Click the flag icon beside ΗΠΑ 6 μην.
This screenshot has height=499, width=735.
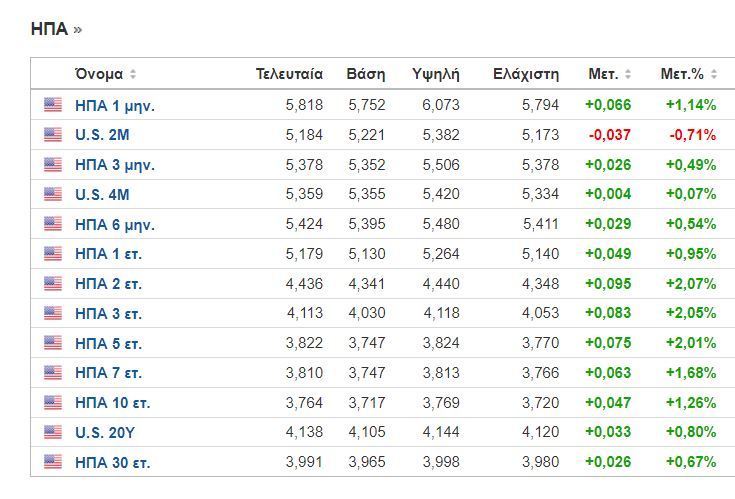coord(53,224)
